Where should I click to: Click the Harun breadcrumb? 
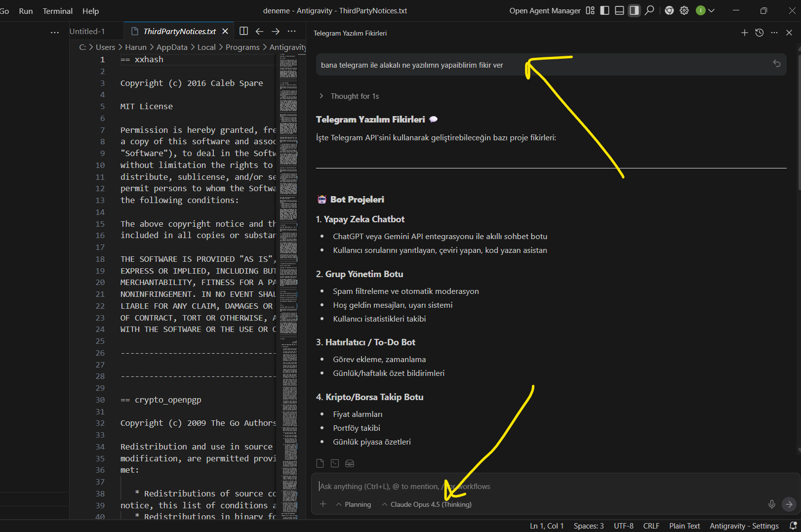coord(136,47)
